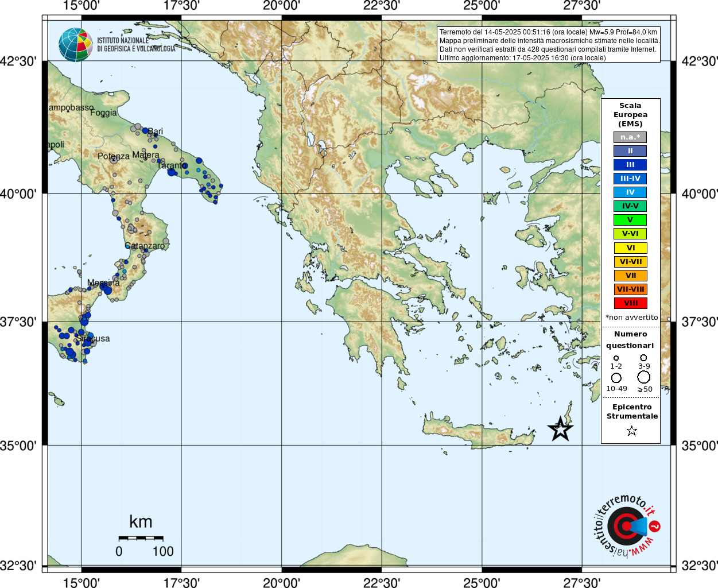Screen dimensions: 718x588
Task: Select the gray n.a. legend swatch
Action: tap(630, 137)
